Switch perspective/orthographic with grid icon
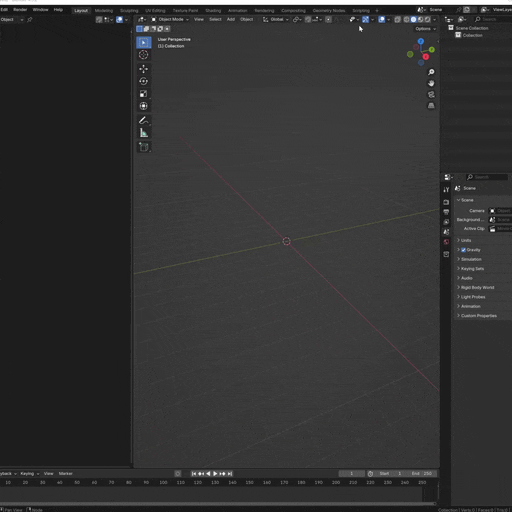 coord(431,106)
